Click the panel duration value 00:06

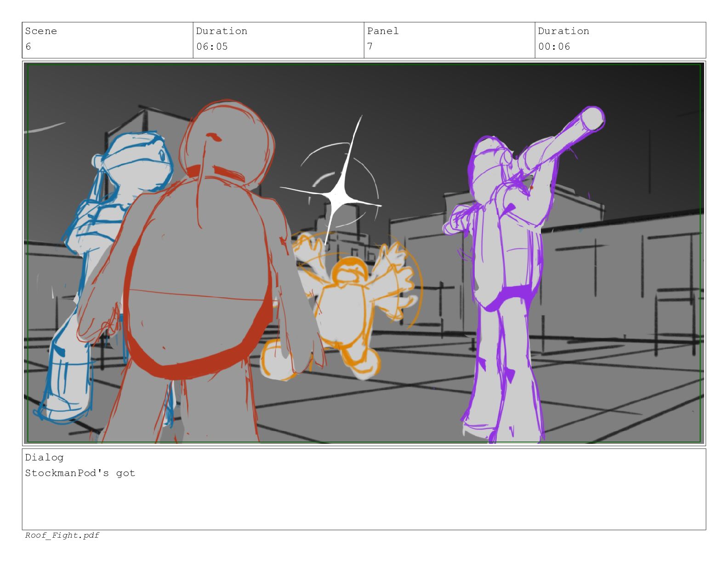pyautogui.click(x=554, y=46)
